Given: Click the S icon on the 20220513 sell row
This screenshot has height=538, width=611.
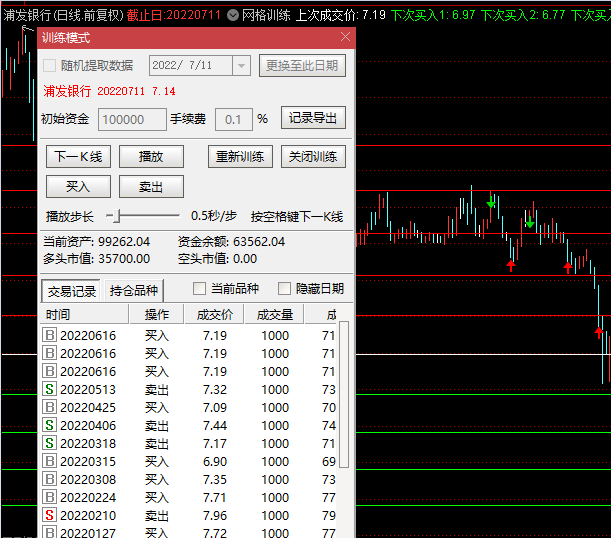Looking at the screenshot, I should pyautogui.click(x=49, y=389).
